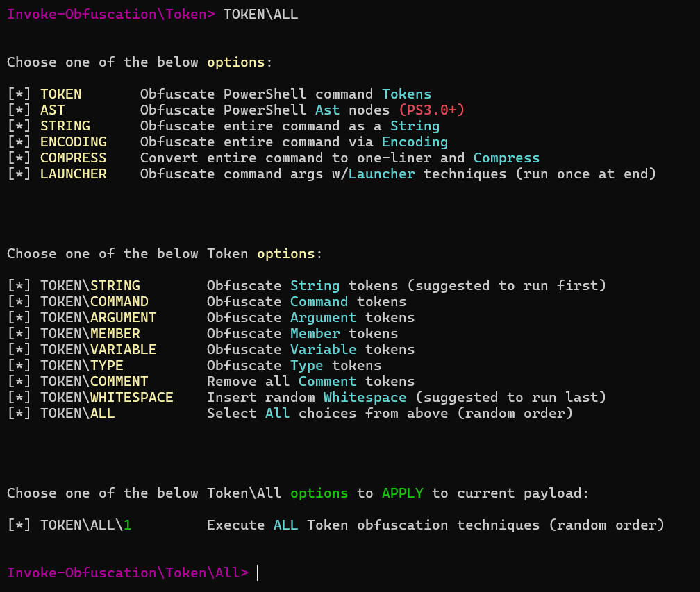Select the AST option line
The height and width of the screenshot is (592, 700).
click(52, 110)
